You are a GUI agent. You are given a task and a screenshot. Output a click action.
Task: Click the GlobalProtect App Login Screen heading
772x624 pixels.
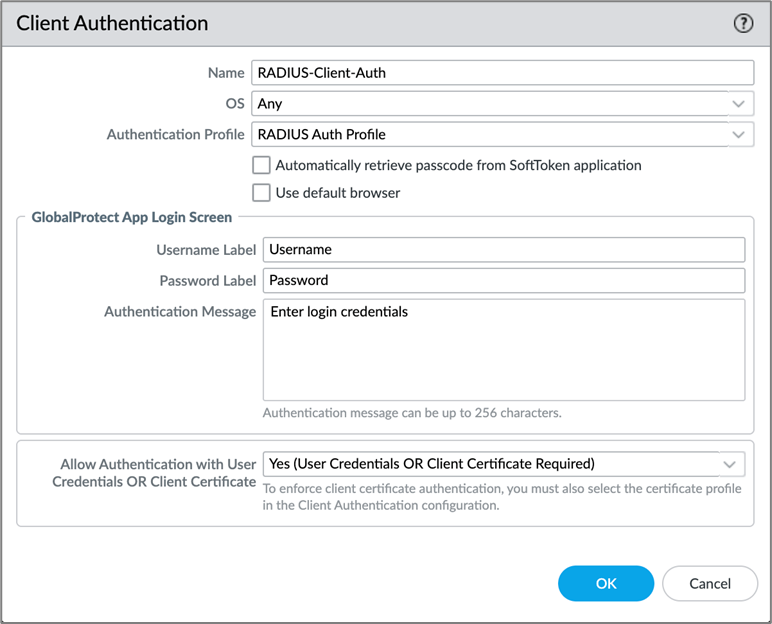[x=132, y=217]
